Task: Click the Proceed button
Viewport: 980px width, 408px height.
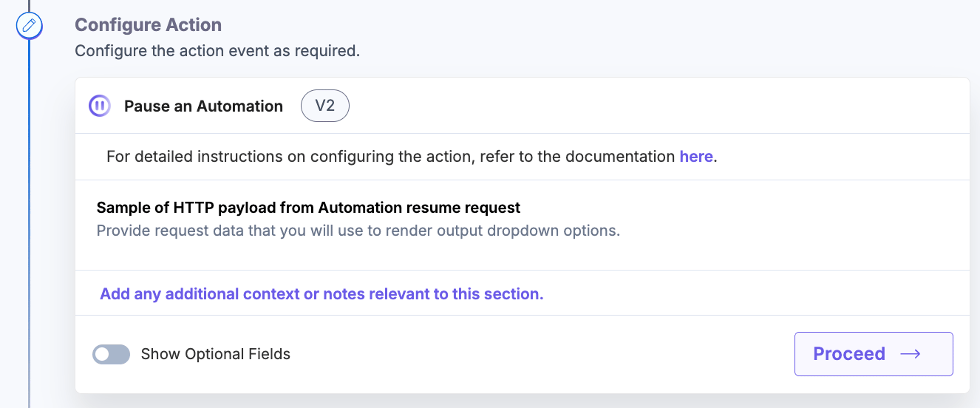Action: pyautogui.click(x=874, y=354)
